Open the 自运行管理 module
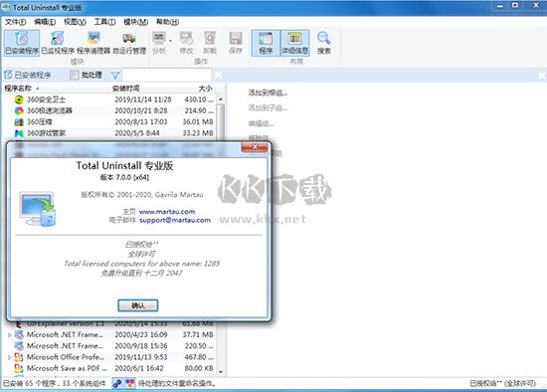Screen dimensions: 547x392 pyautogui.click(x=129, y=43)
